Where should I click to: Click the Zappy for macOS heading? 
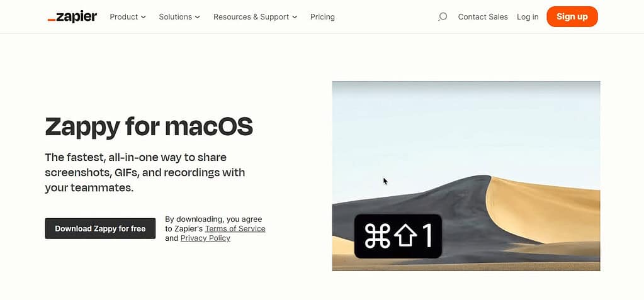click(149, 126)
